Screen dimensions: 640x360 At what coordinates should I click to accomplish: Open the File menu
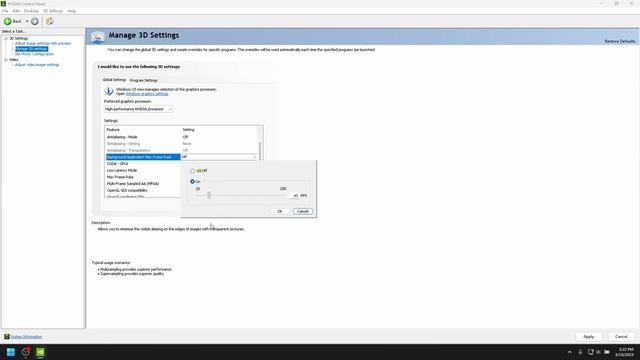coord(5,11)
